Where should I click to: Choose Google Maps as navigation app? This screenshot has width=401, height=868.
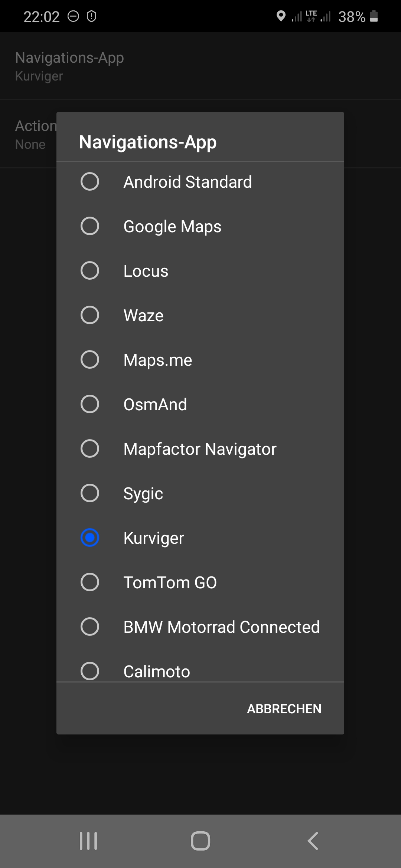[90, 226]
